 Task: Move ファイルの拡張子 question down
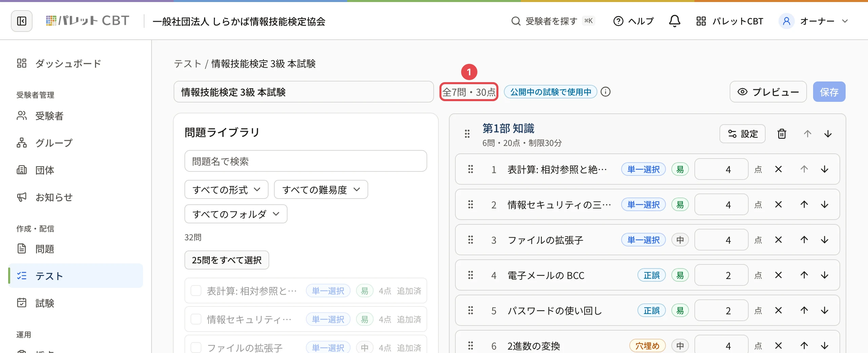point(825,240)
